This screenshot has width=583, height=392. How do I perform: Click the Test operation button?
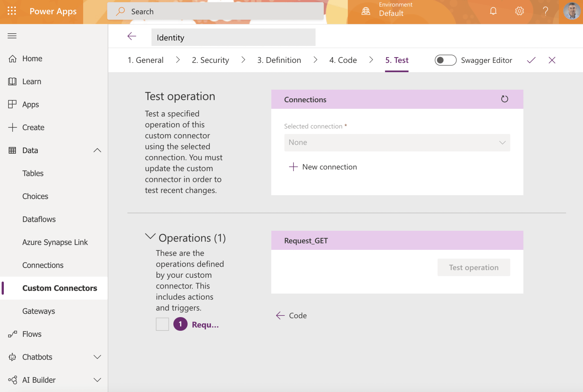click(x=474, y=267)
